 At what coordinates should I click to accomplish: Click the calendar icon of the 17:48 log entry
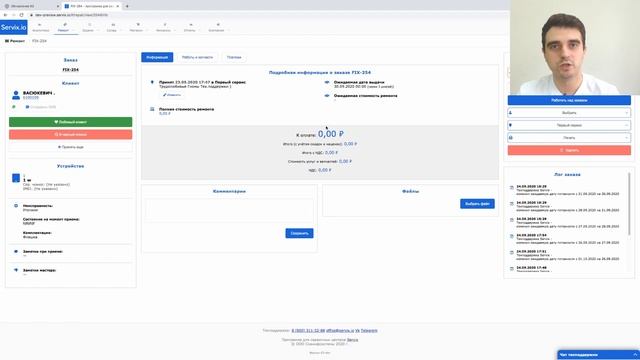point(511,269)
